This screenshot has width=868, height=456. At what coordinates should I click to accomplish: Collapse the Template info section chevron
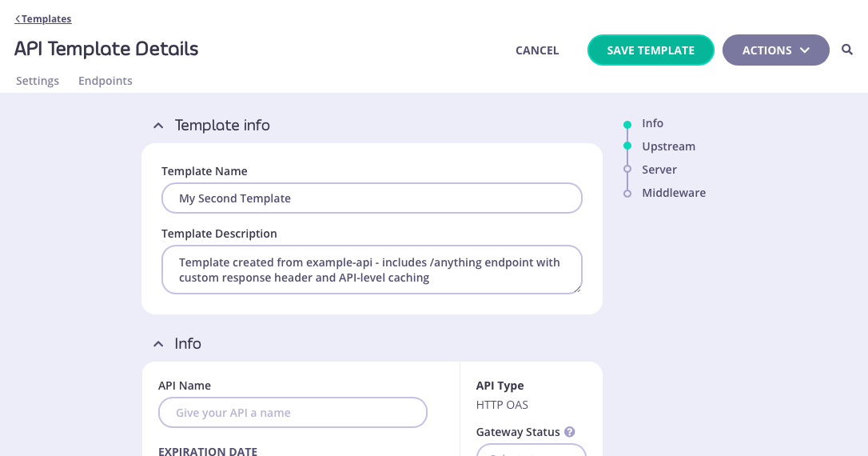158,126
